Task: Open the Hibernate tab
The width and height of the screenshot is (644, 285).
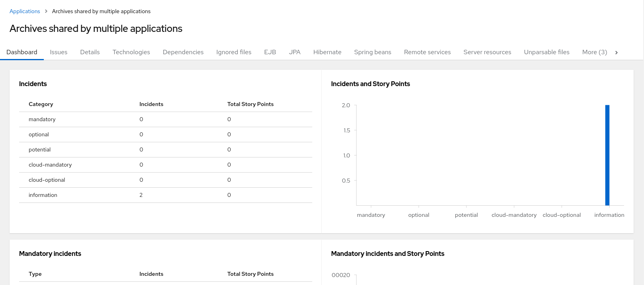Action: click(x=327, y=52)
